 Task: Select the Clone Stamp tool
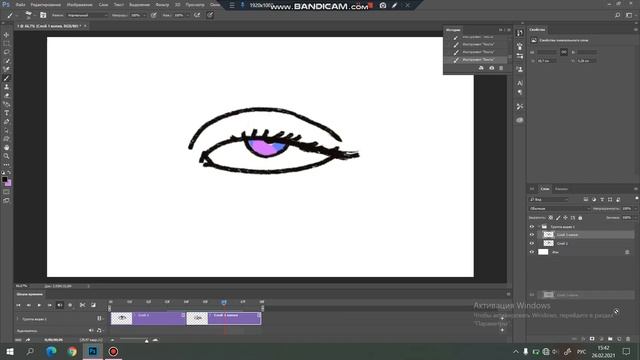click(7, 87)
